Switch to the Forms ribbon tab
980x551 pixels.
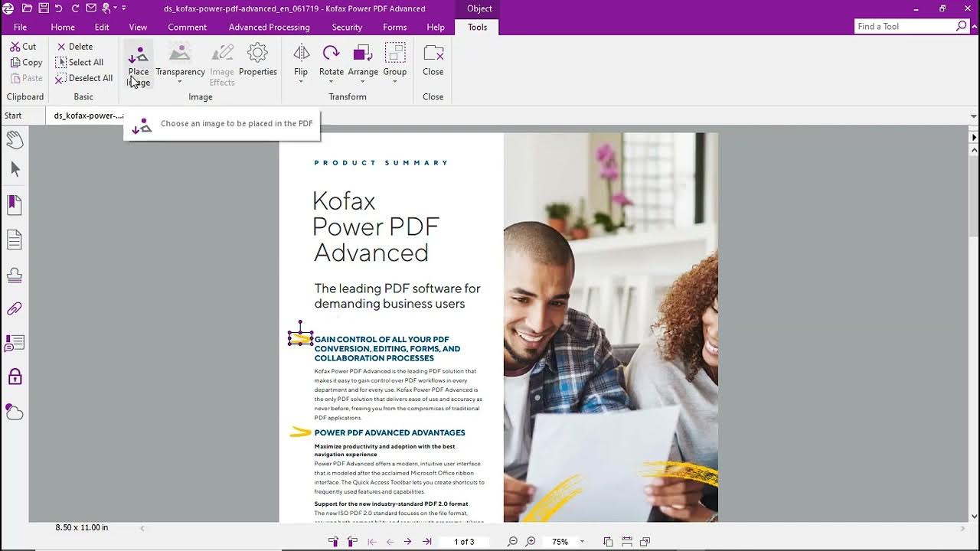[x=395, y=27]
